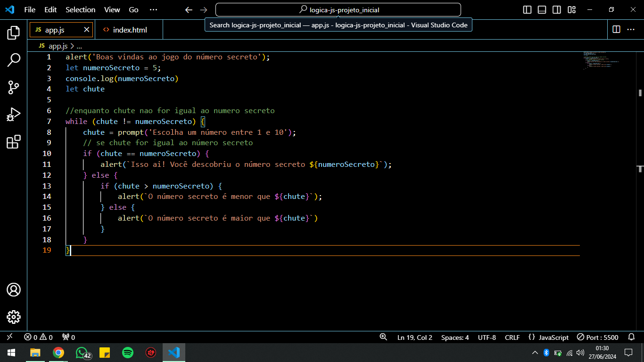Open the Manage gear menu
The width and height of the screenshot is (644, 362).
13,317
